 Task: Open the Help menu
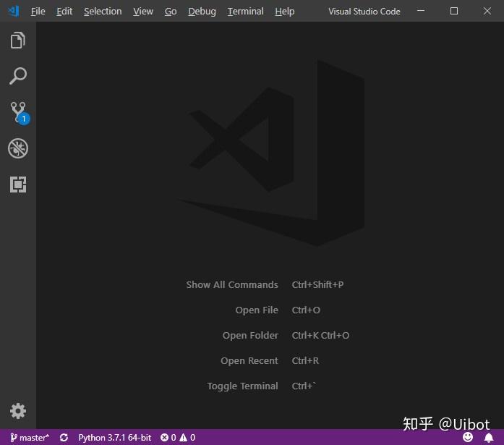point(285,12)
